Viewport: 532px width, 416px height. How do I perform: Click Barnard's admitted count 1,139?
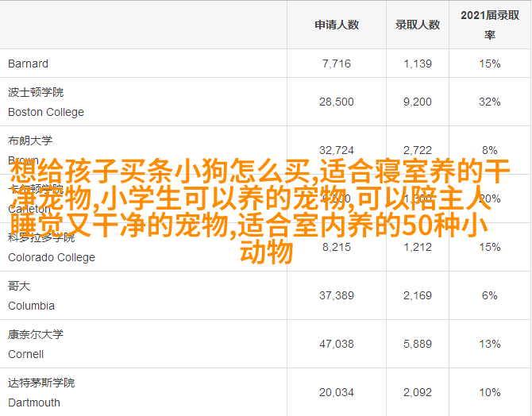pyautogui.click(x=418, y=64)
